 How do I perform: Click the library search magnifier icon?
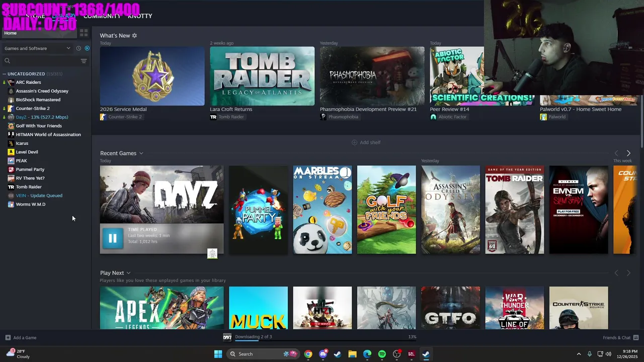(x=7, y=61)
